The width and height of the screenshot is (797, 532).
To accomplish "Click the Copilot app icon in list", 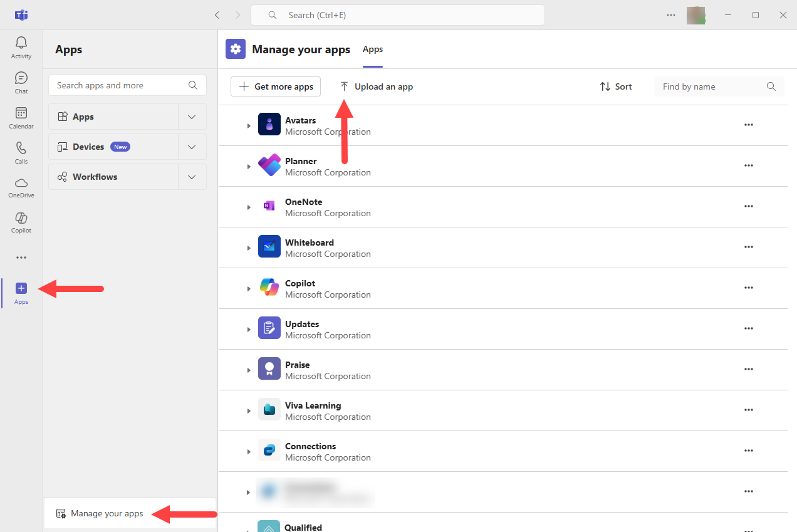I will [x=269, y=287].
